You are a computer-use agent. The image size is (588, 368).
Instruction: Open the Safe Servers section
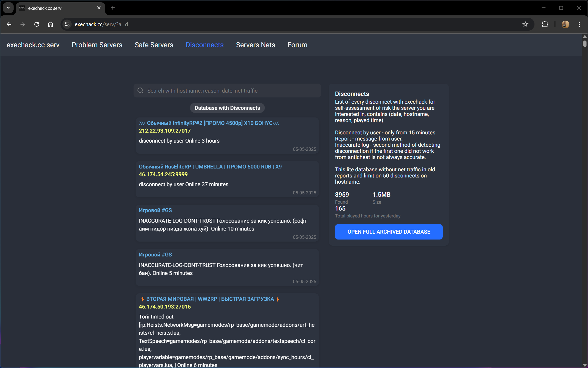154,45
